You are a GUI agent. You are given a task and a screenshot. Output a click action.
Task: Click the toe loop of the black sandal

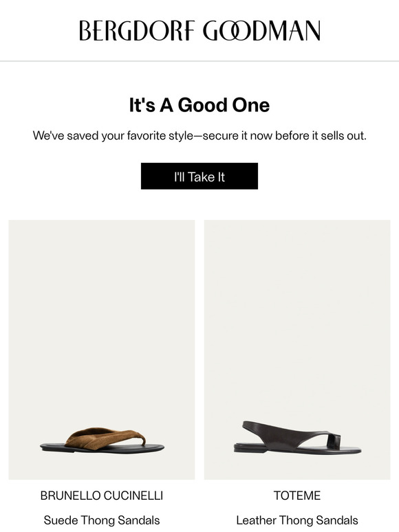point(334,441)
